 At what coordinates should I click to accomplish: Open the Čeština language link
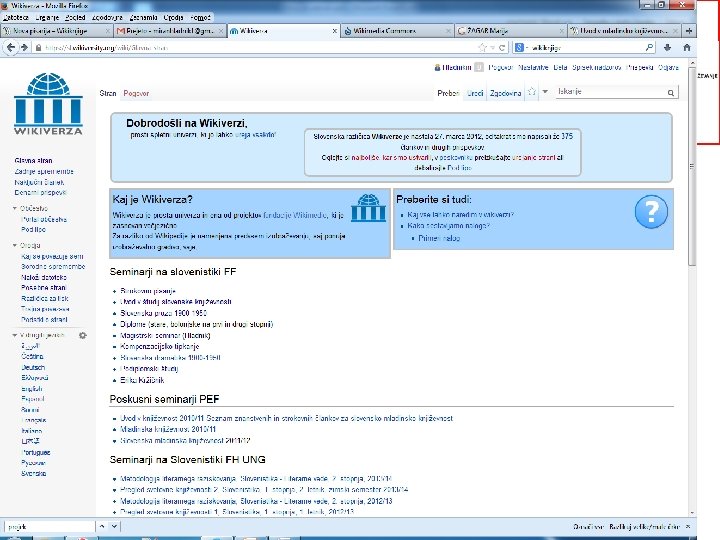pyautogui.click(x=32, y=356)
